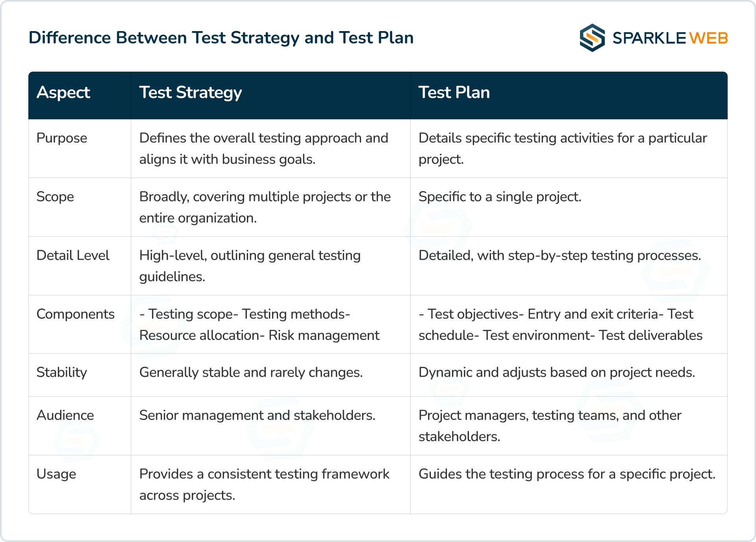The width and height of the screenshot is (756, 542).
Task: Click the Components row label
Action: pyautogui.click(x=76, y=314)
